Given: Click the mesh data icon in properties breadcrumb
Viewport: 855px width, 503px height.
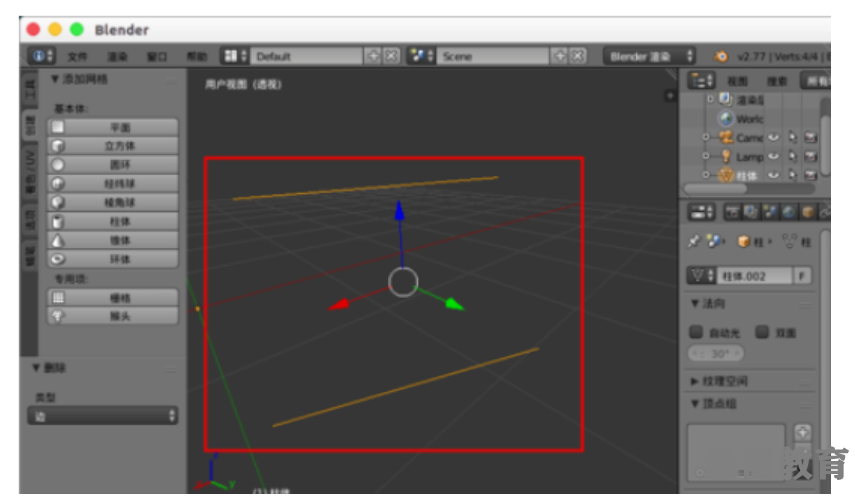Looking at the screenshot, I should pyautogui.click(x=789, y=241).
